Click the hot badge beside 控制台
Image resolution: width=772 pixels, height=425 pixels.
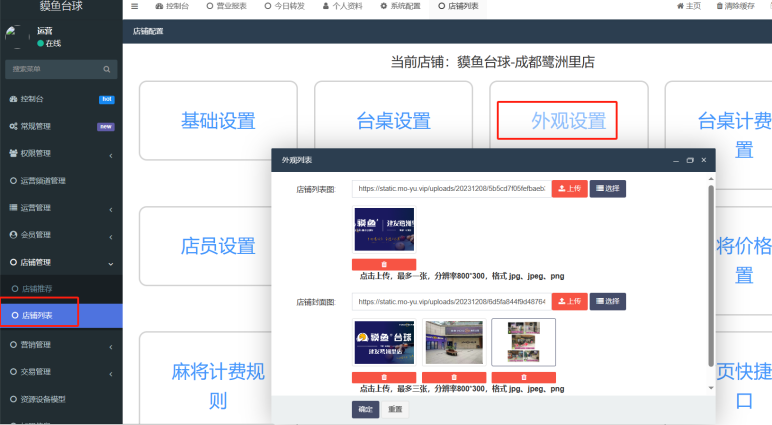(106, 99)
